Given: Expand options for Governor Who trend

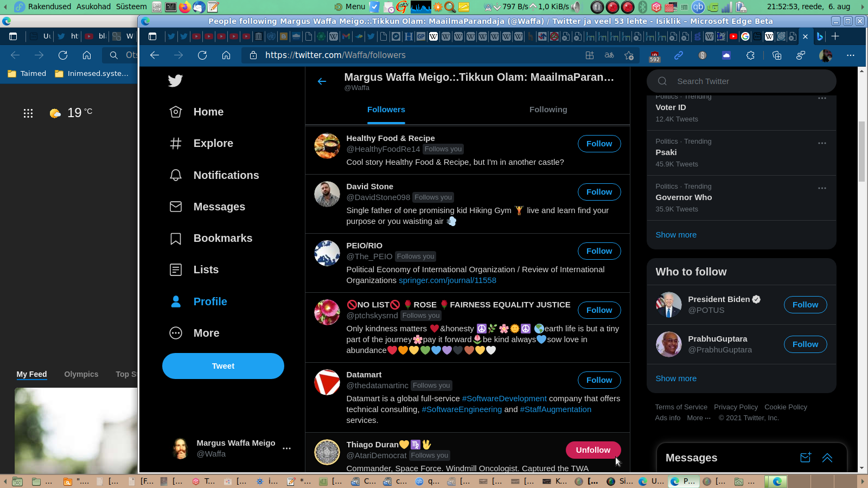Looking at the screenshot, I should (x=822, y=188).
